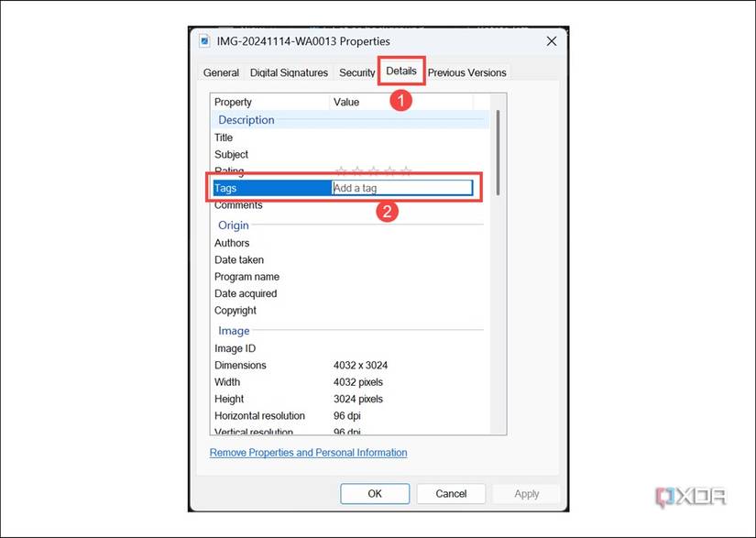Select the Comments property row
This screenshot has height=538, width=756.
click(350, 205)
